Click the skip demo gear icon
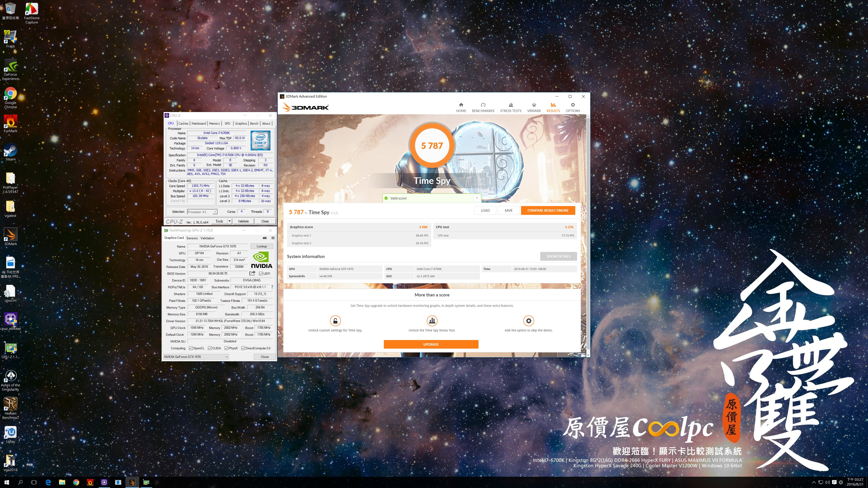868x488 pixels. (528, 321)
